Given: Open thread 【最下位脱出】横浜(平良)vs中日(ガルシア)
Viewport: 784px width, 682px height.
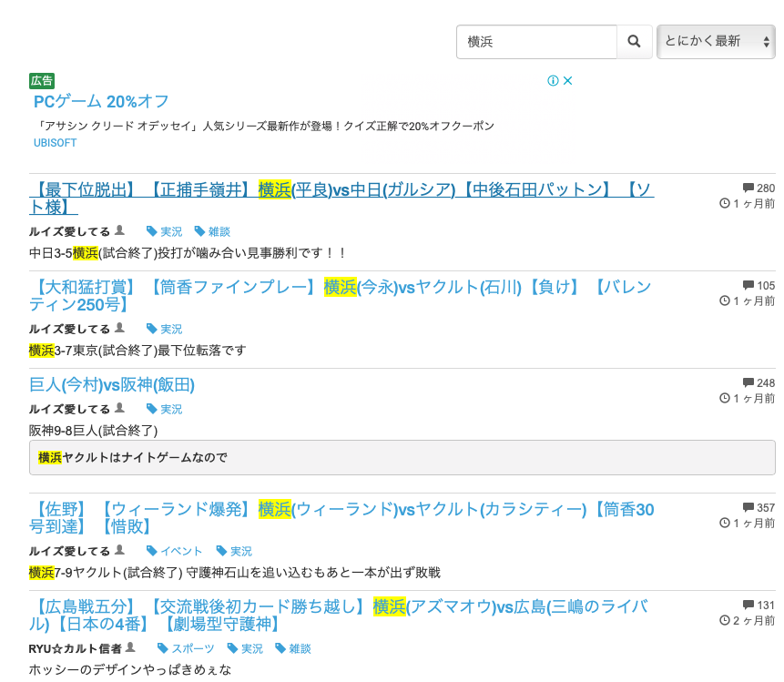Looking at the screenshot, I should 341,198.
